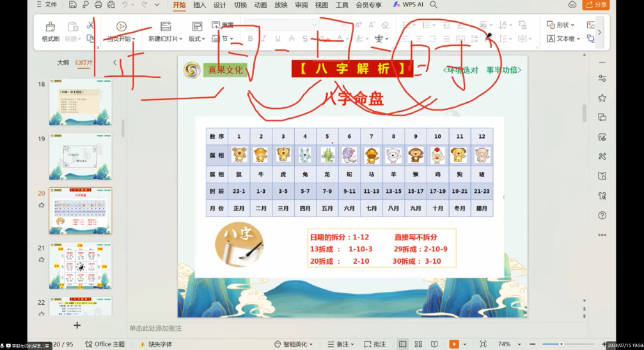Click the Copy icon below scissors

[90, 38]
